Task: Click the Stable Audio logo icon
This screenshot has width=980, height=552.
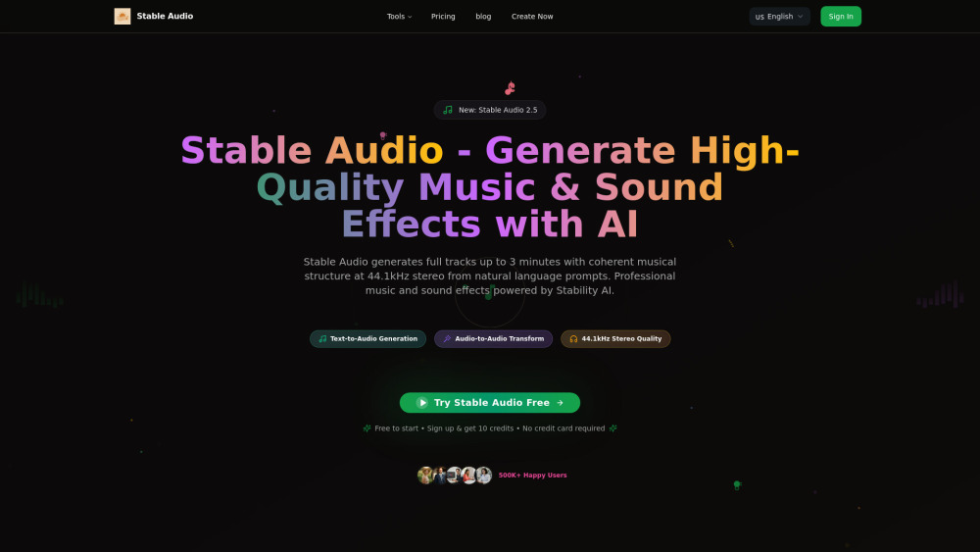Action: click(122, 17)
